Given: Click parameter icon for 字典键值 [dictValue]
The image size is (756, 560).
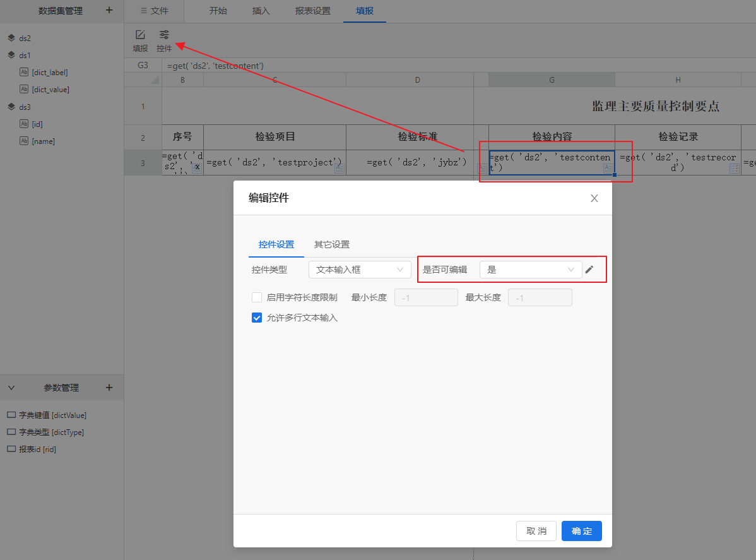Looking at the screenshot, I should tap(11, 415).
